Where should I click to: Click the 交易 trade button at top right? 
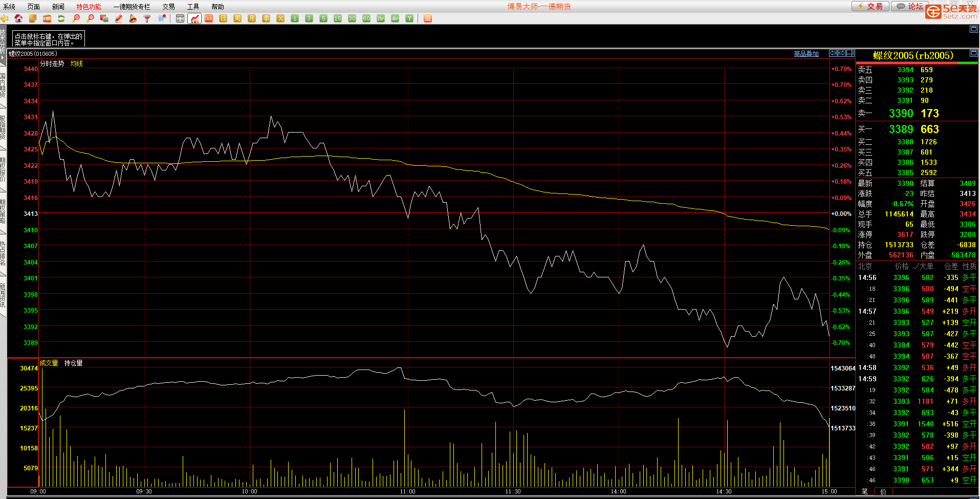coord(870,6)
